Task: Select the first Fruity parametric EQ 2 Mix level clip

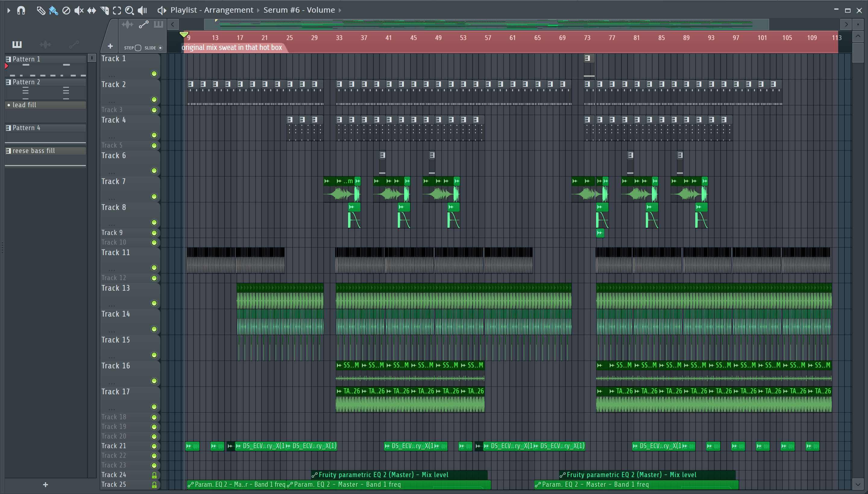Action: [399, 475]
